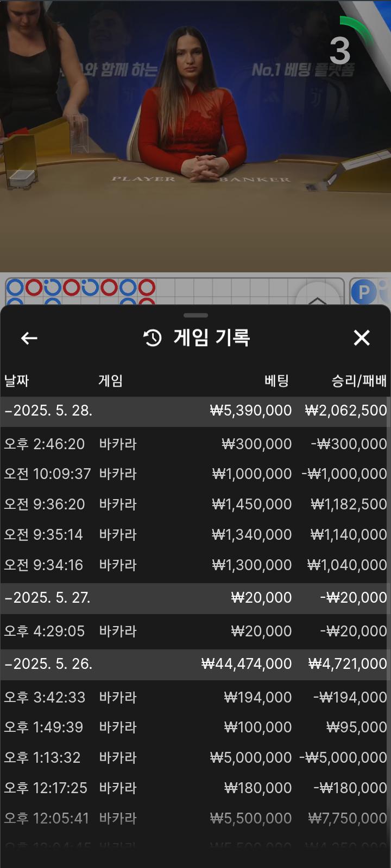This screenshot has height=868, width=391.
Task: Click the 승리/패배 column header
Action: coord(359,381)
